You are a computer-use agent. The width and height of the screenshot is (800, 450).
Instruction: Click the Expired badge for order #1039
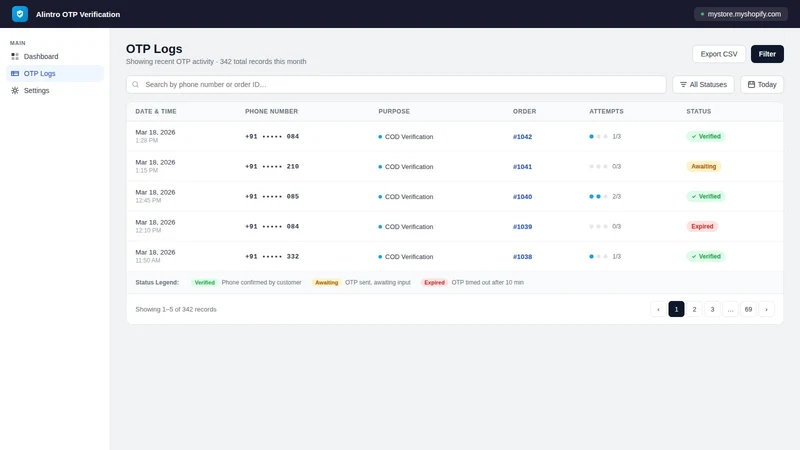[702, 227]
